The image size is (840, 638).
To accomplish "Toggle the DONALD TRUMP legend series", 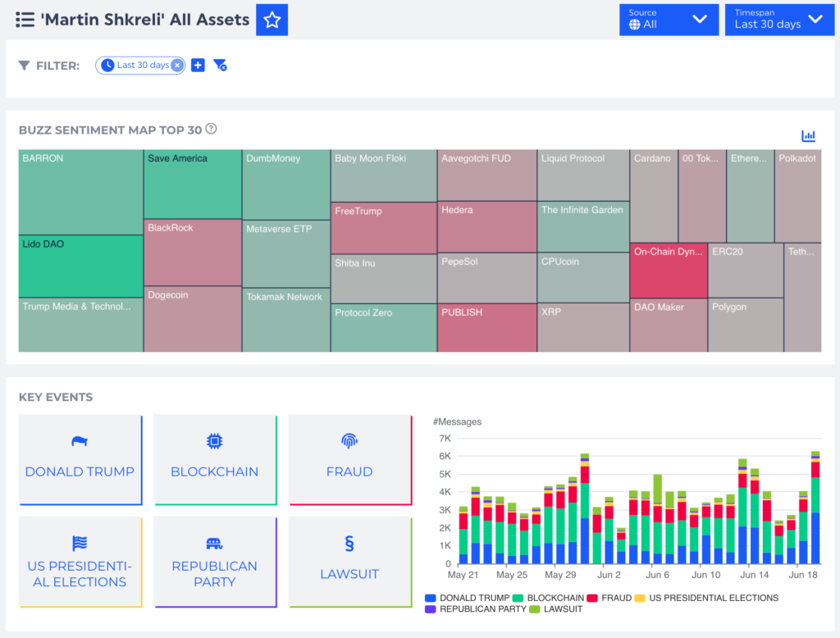I will 468,598.
